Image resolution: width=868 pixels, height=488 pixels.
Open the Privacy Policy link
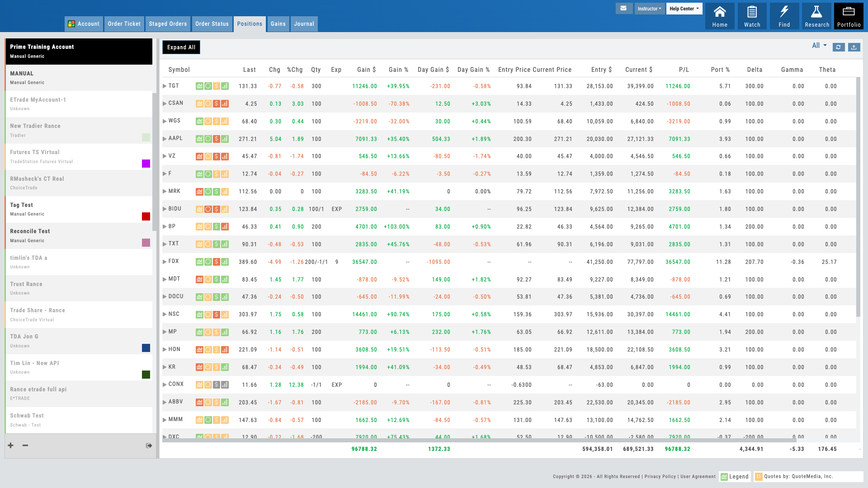pyautogui.click(x=660, y=476)
